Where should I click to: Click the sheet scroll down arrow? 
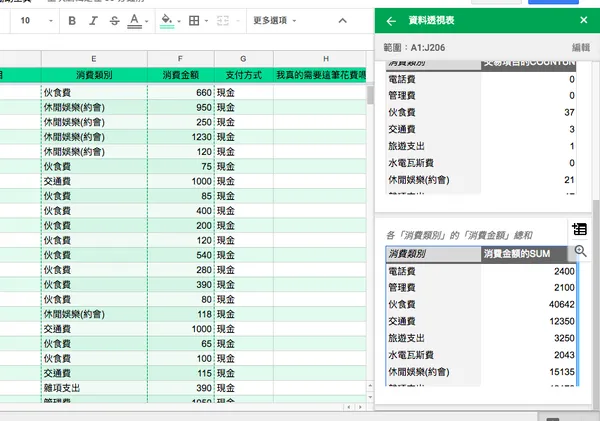(370, 397)
